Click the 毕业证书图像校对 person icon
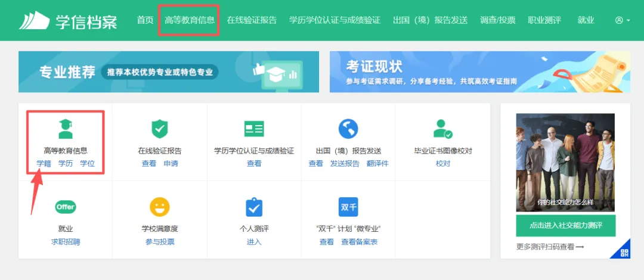The width and height of the screenshot is (644, 280). pos(442,129)
